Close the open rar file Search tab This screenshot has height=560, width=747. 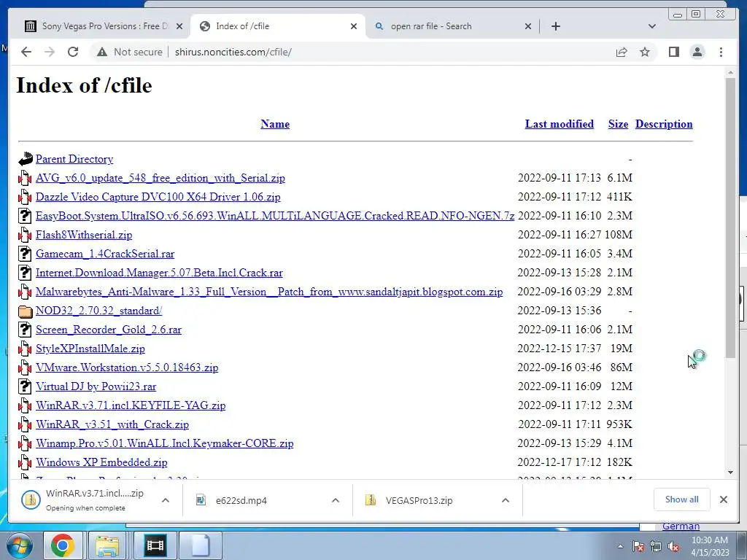coord(528,26)
